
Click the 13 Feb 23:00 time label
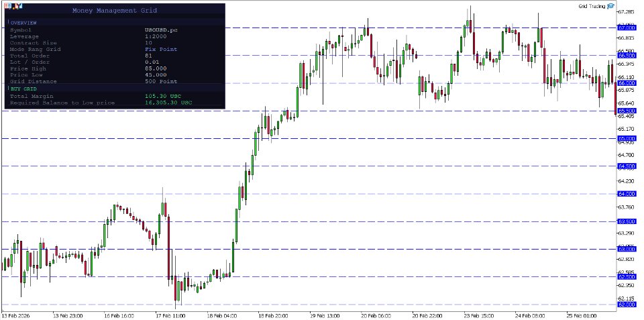pyautogui.click(x=68, y=316)
